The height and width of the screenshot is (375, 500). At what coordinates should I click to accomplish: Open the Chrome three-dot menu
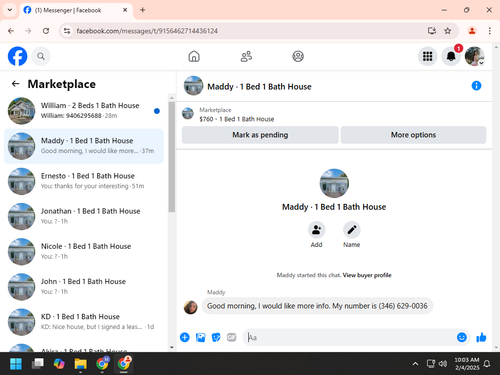[x=489, y=31]
